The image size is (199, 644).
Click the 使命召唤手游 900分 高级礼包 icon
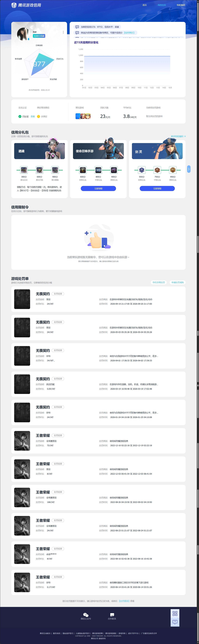114,170
